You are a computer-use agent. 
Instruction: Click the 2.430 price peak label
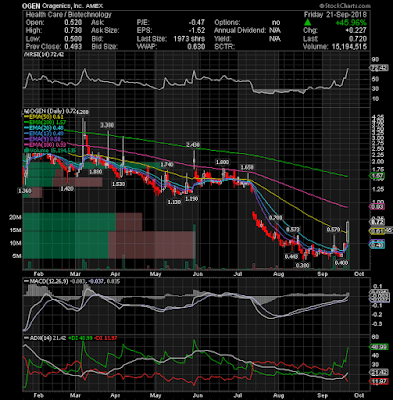click(x=193, y=145)
